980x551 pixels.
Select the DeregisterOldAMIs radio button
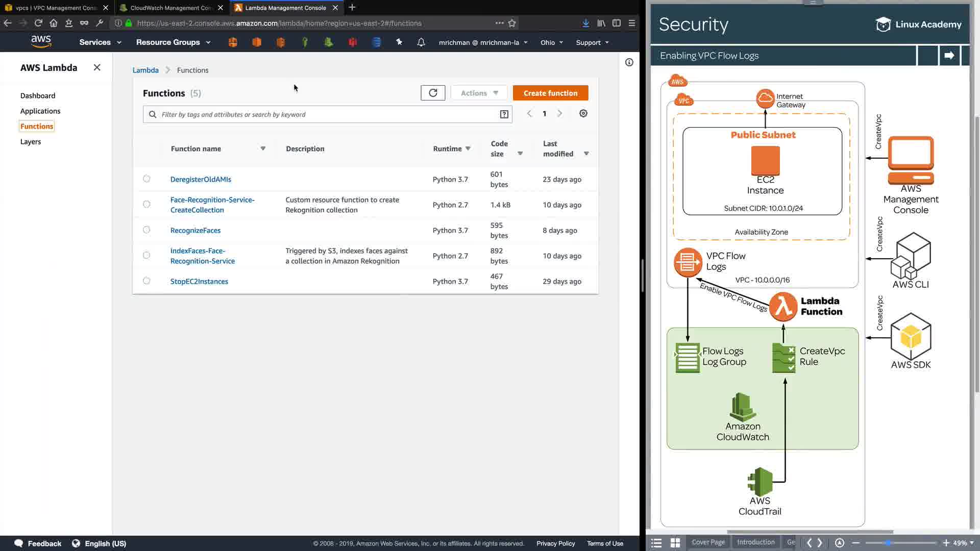pyautogui.click(x=146, y=179)
